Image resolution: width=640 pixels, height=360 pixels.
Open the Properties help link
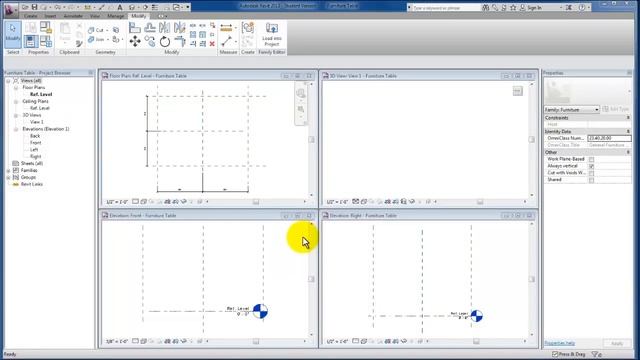pos(559,343)
